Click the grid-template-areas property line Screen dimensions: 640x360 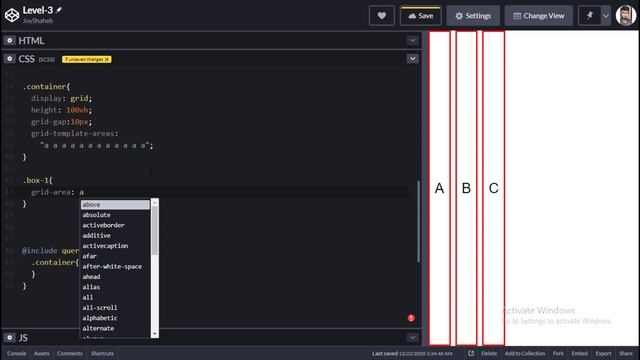tap(75, 133)
